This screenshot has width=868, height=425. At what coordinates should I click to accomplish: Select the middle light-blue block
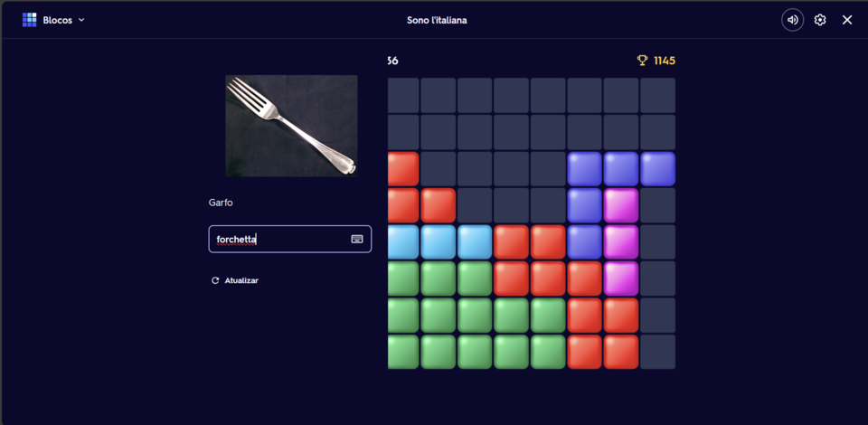point(439,242)
